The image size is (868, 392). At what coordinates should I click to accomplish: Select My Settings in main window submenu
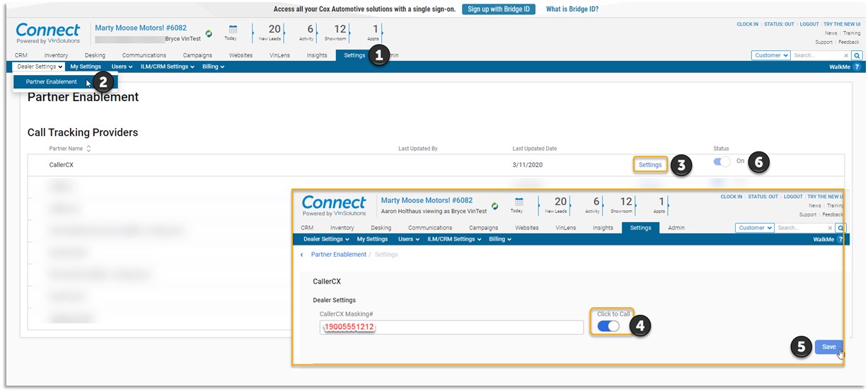pos(86,67)
